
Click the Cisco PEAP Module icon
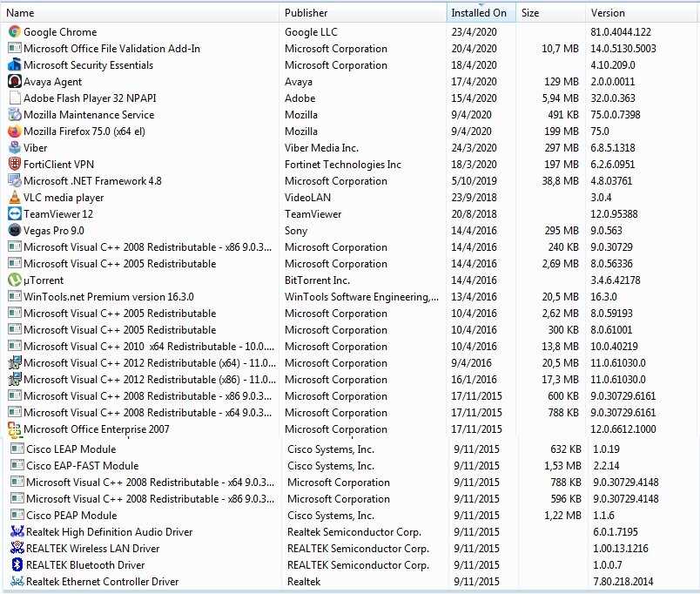[x=17, y=515]
